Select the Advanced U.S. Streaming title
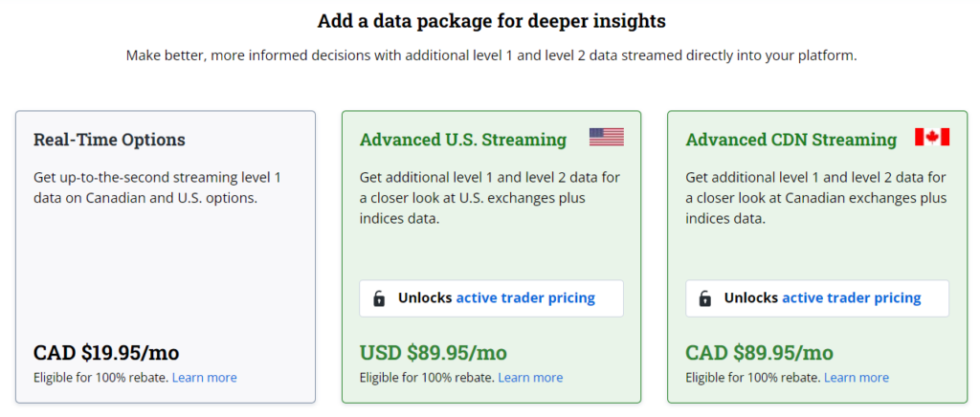980x417 pixels. (x=463, y=140)
